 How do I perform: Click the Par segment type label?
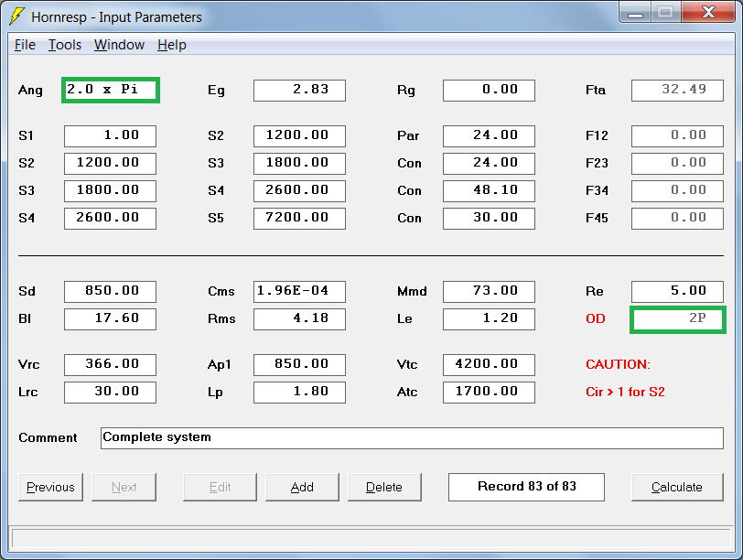tap(408, 136)
